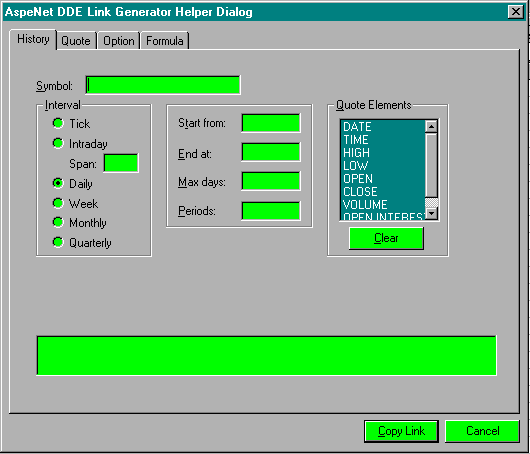Select the Quarterly interval radio button
This screenshot has height=454, width=530.
(x=58, y=242)
